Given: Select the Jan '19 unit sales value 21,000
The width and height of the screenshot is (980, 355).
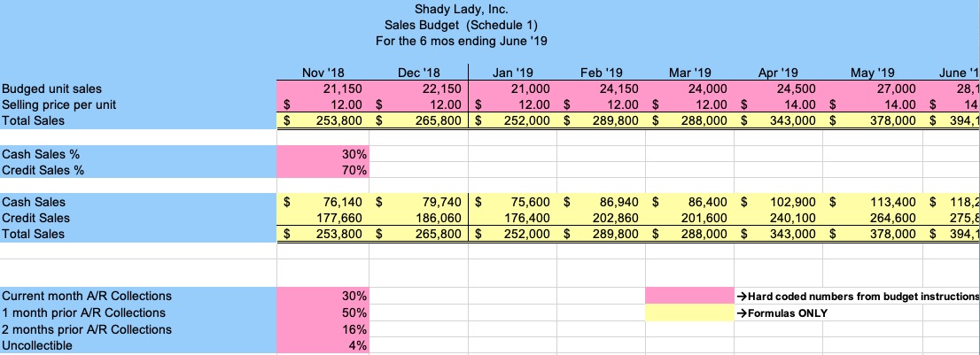Looking at the screenshot, I should (530, 89).
